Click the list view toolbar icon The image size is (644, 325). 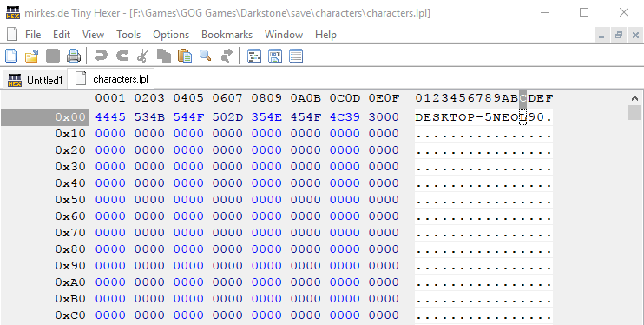point(296,56)
